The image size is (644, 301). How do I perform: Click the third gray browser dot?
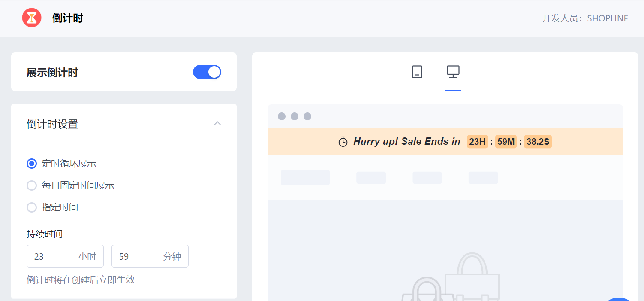(x=307, y=116)
